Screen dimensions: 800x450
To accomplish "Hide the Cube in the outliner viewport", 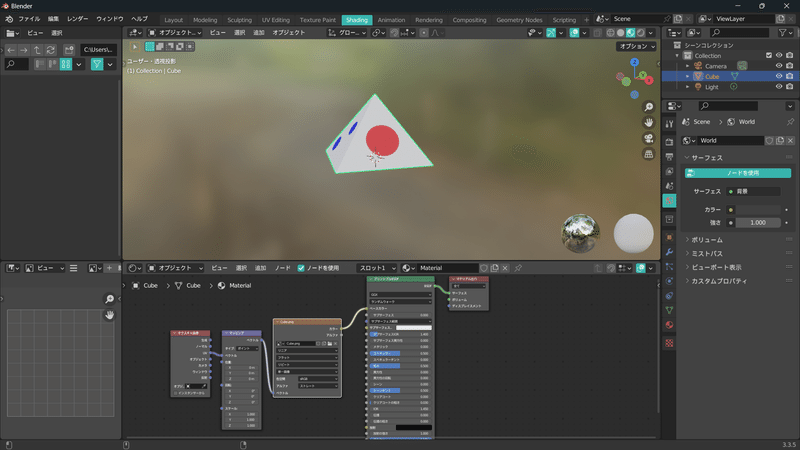I will coord(779,76).
